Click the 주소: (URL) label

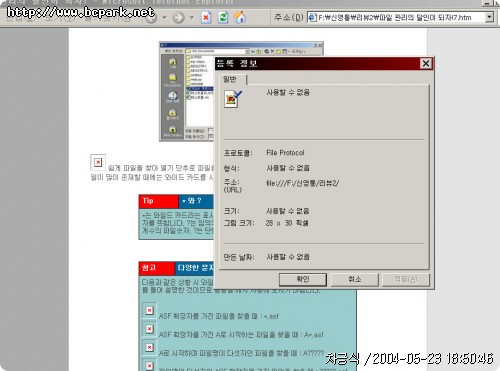coord(233,186)
